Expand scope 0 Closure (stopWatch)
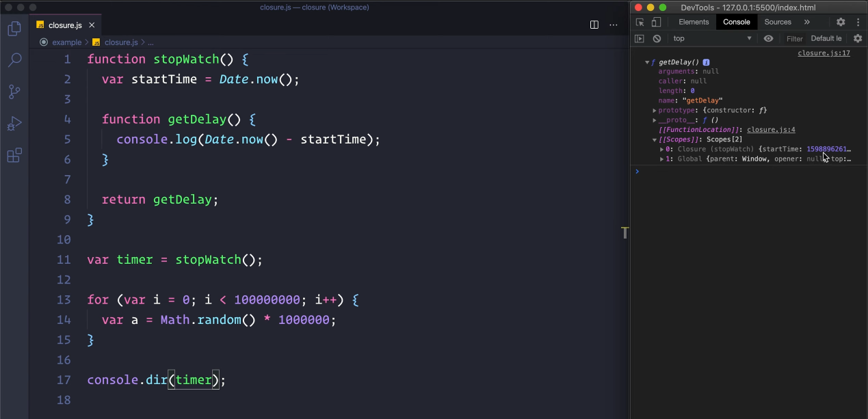This screenshot has height=419, width=868. pos(661,149)
